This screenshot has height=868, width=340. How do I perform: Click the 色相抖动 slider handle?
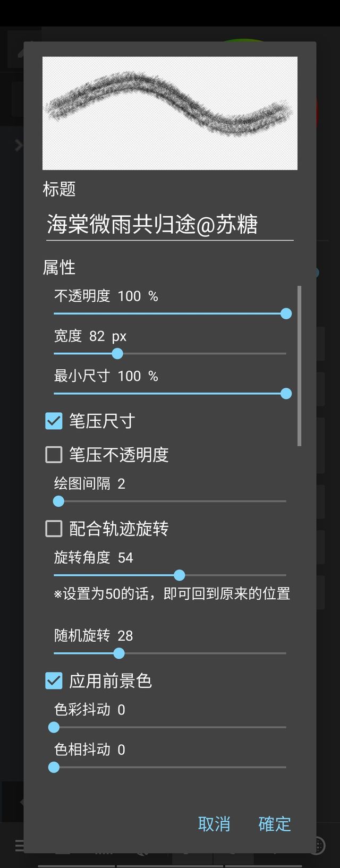[x=54, y=767]
